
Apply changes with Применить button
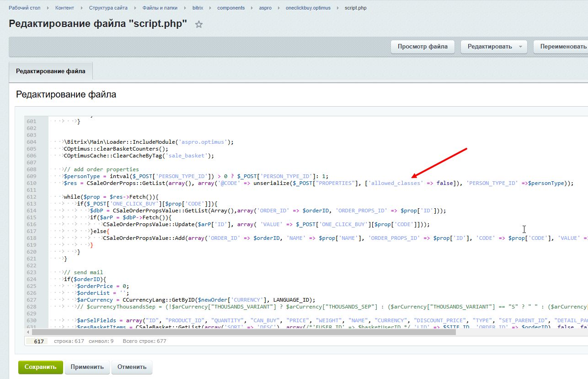coord(87,367)
